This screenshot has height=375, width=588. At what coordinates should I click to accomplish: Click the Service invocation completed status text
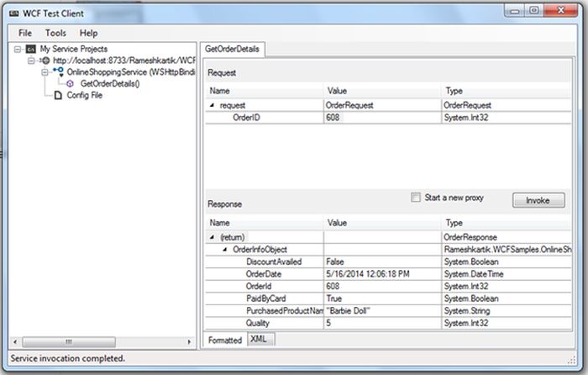point(67,358)
